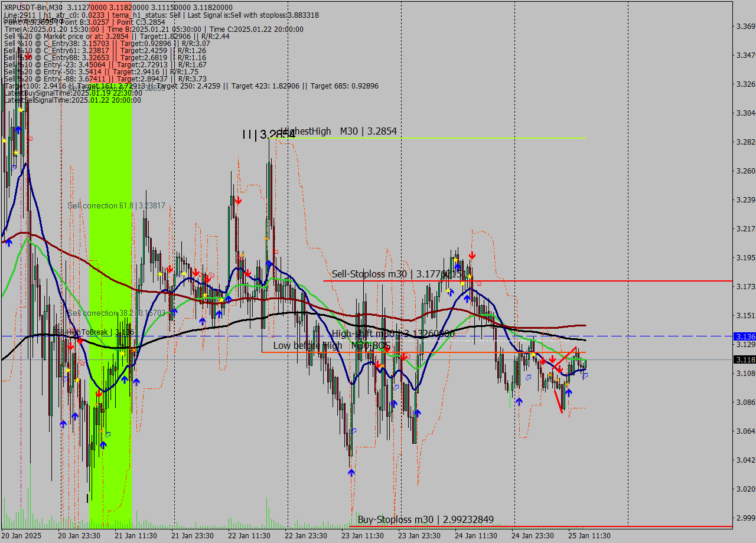Click the blue 3.136 price tag on axis
The width and height of the screenshot is (756, 543).
744,336
